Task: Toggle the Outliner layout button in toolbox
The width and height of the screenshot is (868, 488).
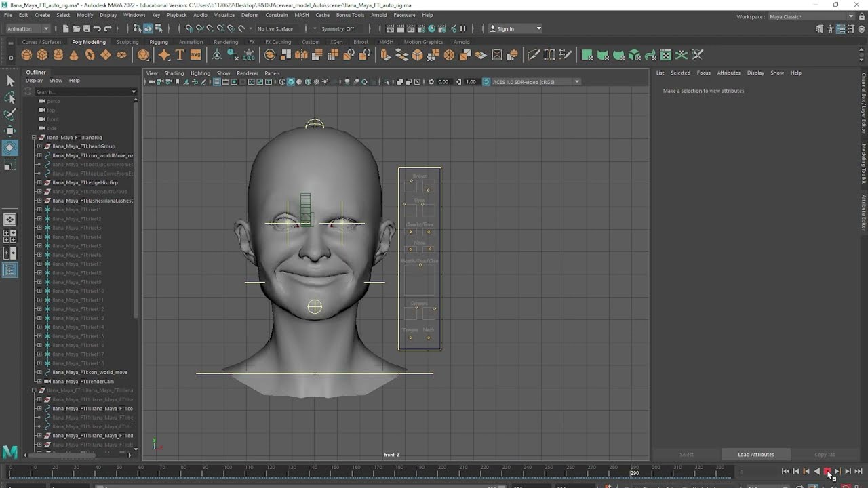Action: [10, 270]
